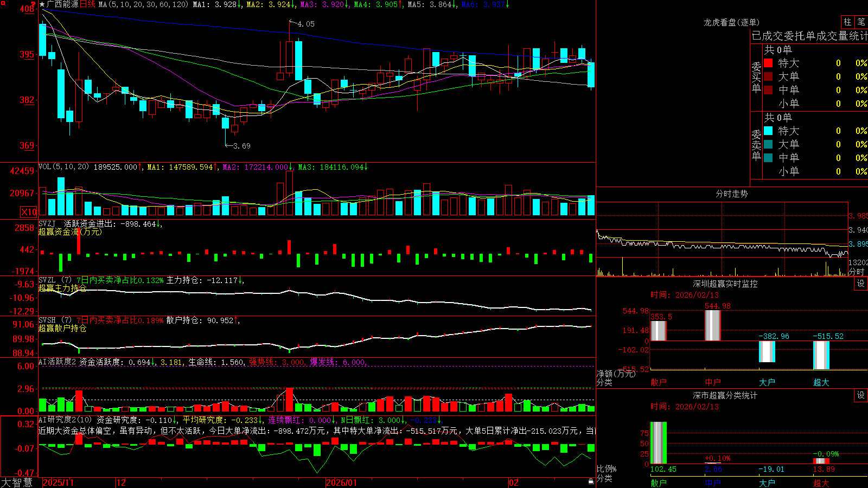
Task: Click the 超赢资金流(万元) label
Action: [x=69, y=232]
